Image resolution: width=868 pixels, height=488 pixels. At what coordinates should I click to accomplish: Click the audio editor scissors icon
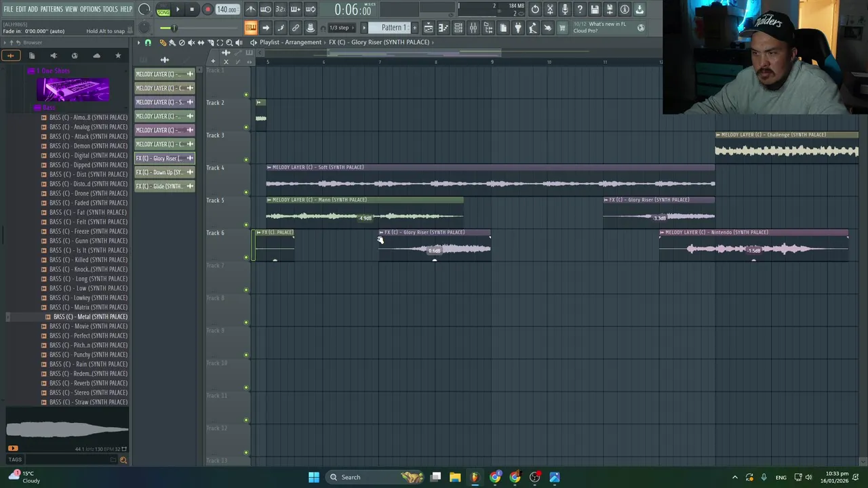pyautogui.click(x=550, y=9)
